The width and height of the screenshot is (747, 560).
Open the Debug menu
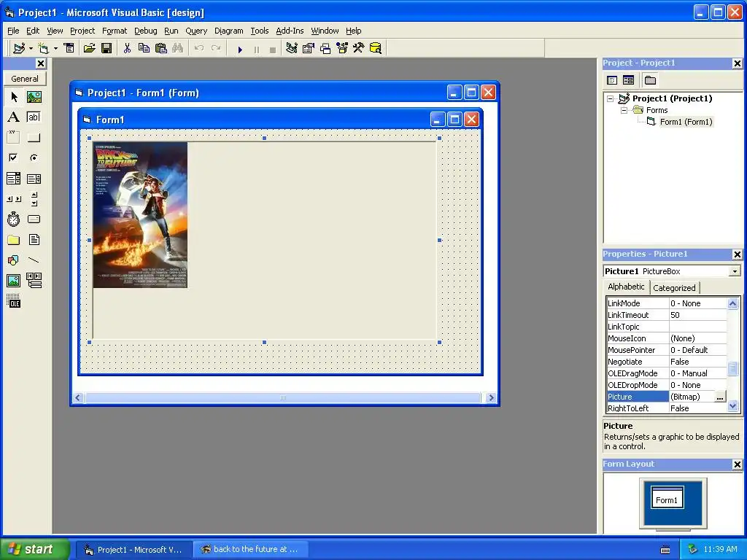(x=145, y=31)
